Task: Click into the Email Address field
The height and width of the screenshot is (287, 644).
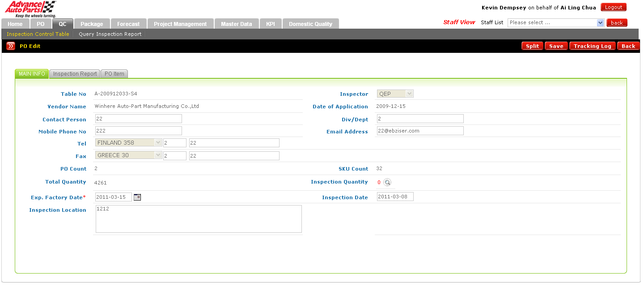Action: [x=420, y=131]
